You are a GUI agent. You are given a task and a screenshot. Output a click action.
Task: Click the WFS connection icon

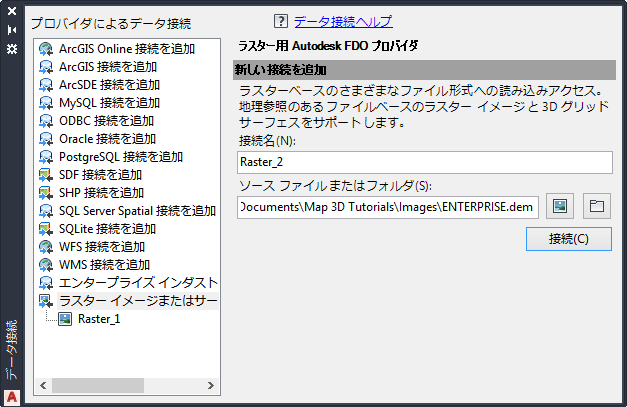tap(46, 247)
